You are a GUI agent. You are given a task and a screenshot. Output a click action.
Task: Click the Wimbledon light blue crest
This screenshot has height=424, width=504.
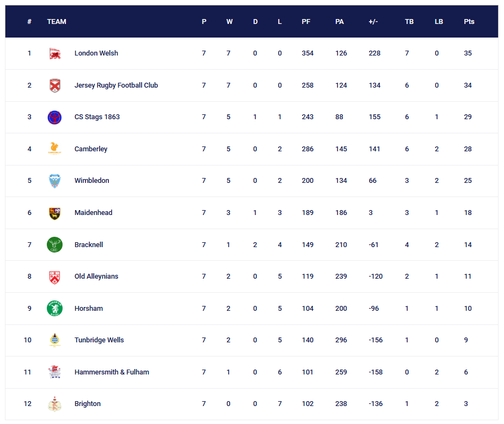[x=54, y=181]
